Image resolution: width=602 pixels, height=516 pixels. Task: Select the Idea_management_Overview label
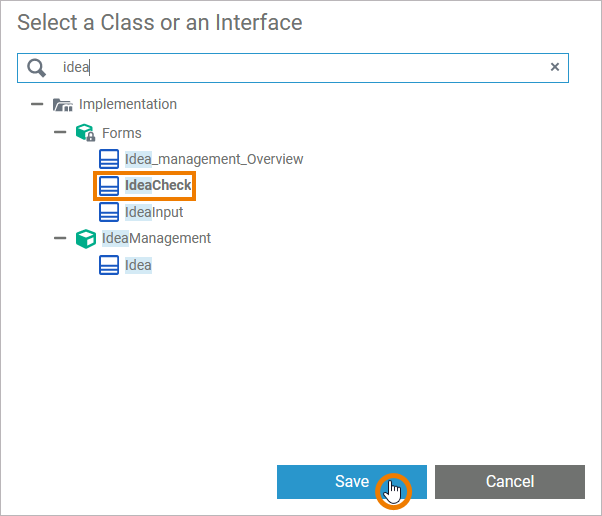(214, 159)
